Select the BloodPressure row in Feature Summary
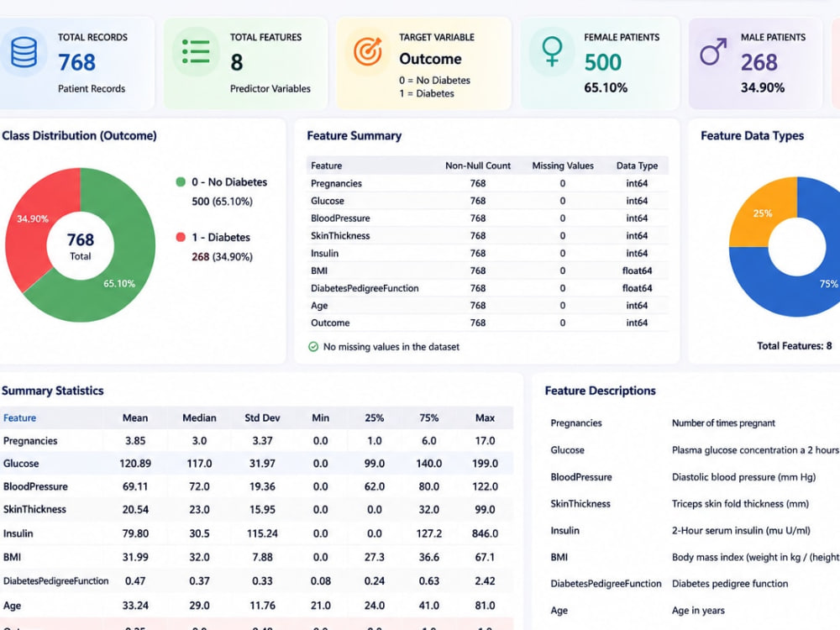Viewport: 840px width, 630px height. [x=487, y=218]
